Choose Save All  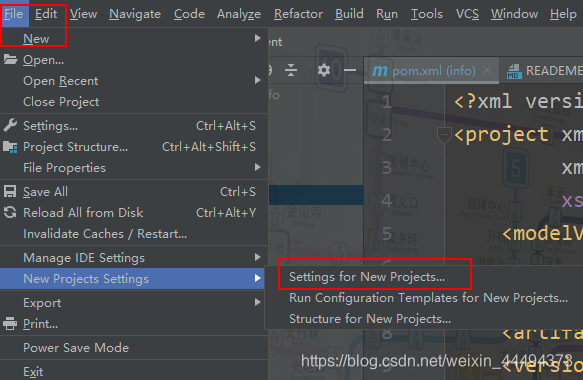(x=134, y=191)
